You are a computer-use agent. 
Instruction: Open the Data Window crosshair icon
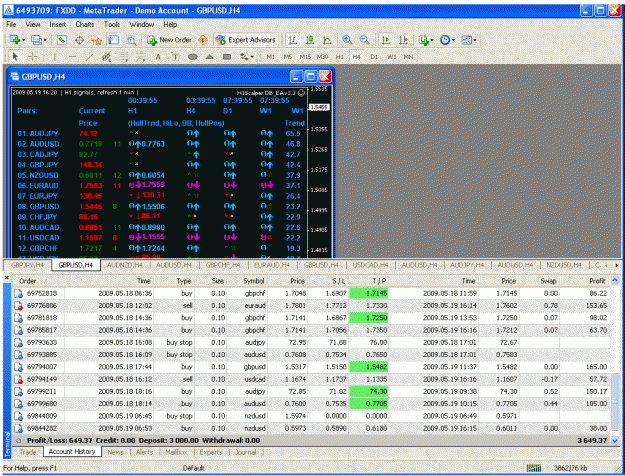point(79,40)
